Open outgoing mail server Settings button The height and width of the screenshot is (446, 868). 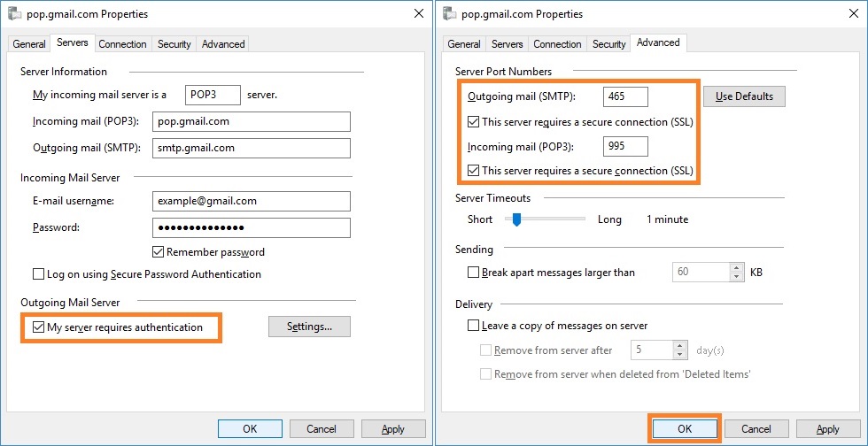click(x=309, y=327)
